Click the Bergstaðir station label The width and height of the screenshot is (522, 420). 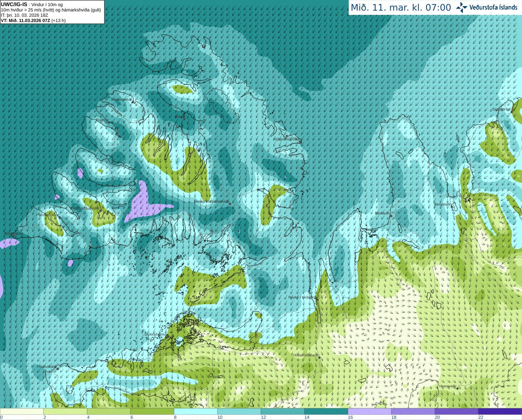pyautogui.click(x=443, y=204)
